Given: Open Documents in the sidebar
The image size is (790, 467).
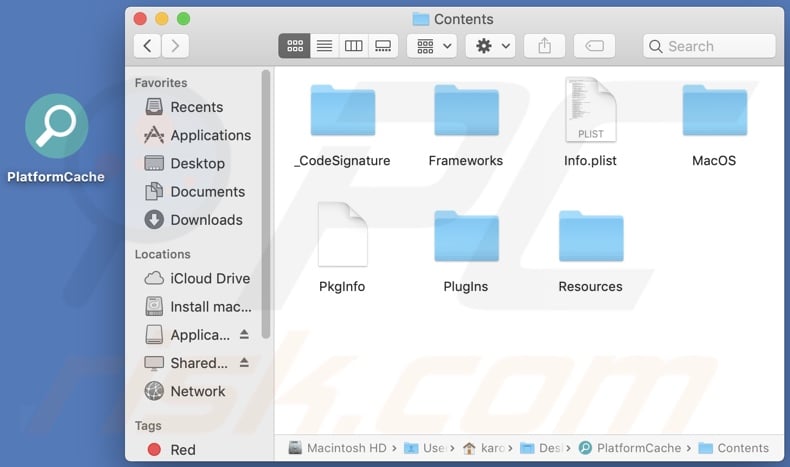Looking at the screenshot, I should click(195, 191).
